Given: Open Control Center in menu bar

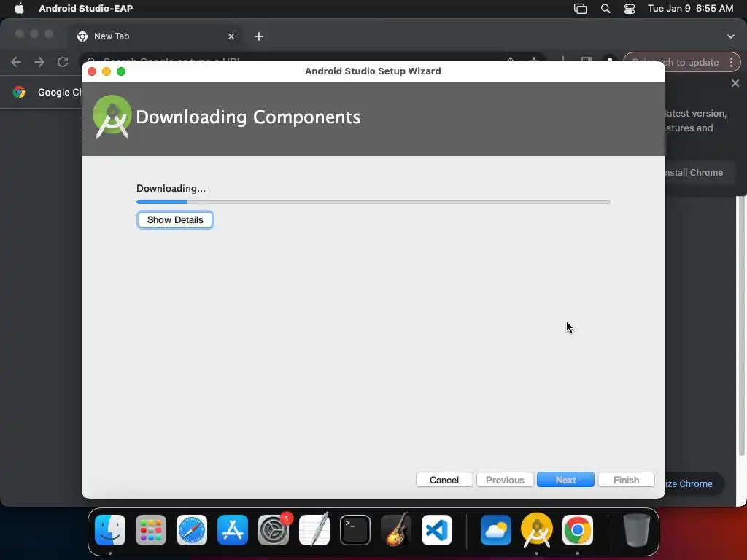Looking at the screenshot, I should pos(630,9).
